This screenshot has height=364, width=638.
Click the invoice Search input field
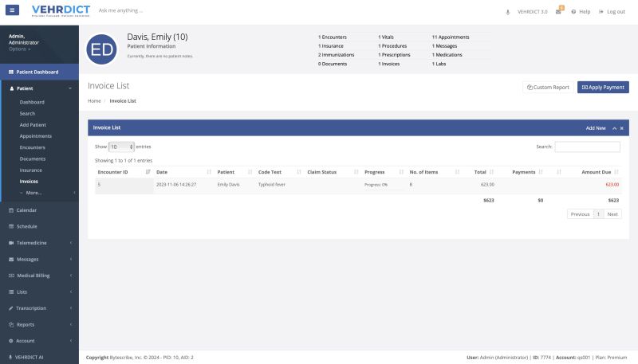[587, 147]
